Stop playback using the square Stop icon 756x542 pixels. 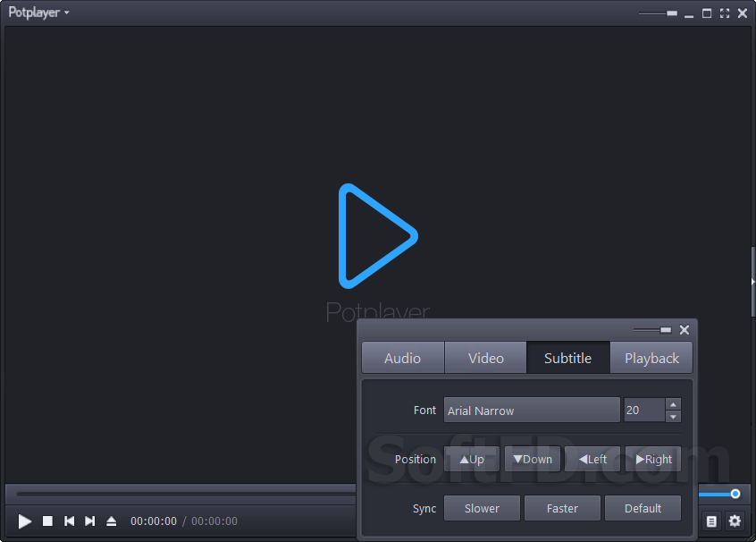coord(47,521)
